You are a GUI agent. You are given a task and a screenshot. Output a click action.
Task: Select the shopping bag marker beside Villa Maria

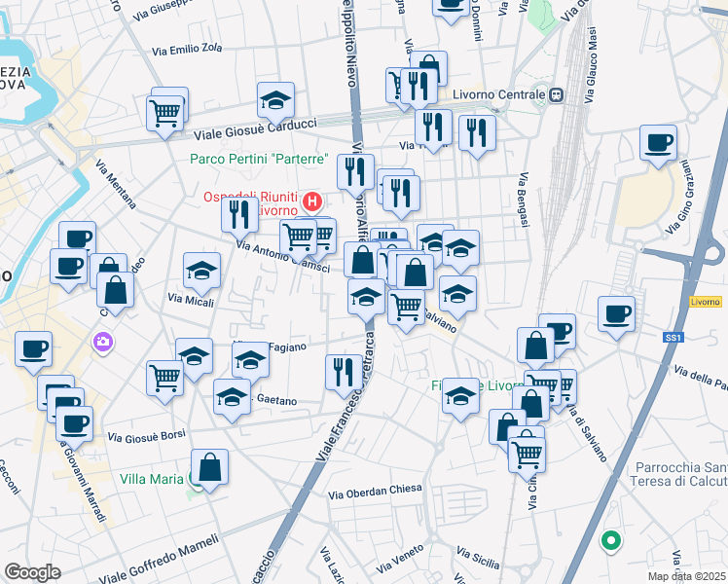(209, 471)
